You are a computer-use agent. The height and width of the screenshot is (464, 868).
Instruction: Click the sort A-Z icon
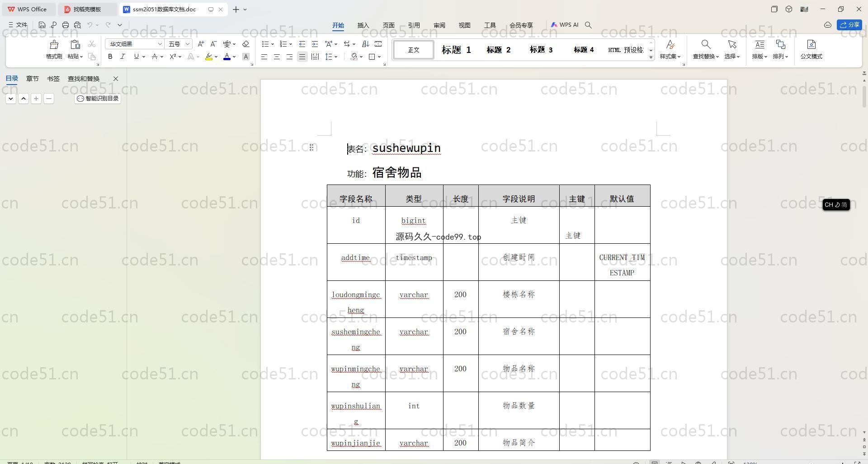(x=366, y=44)
